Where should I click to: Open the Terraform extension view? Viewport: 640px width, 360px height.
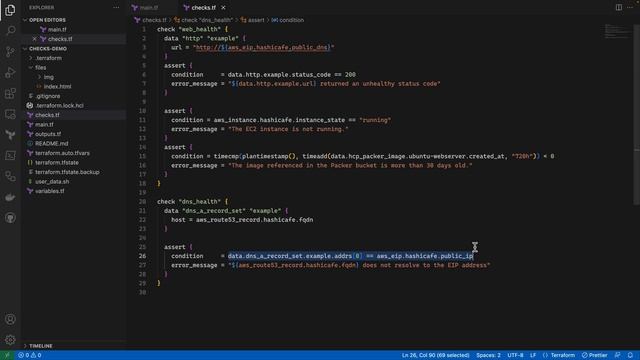click(10, 135)
